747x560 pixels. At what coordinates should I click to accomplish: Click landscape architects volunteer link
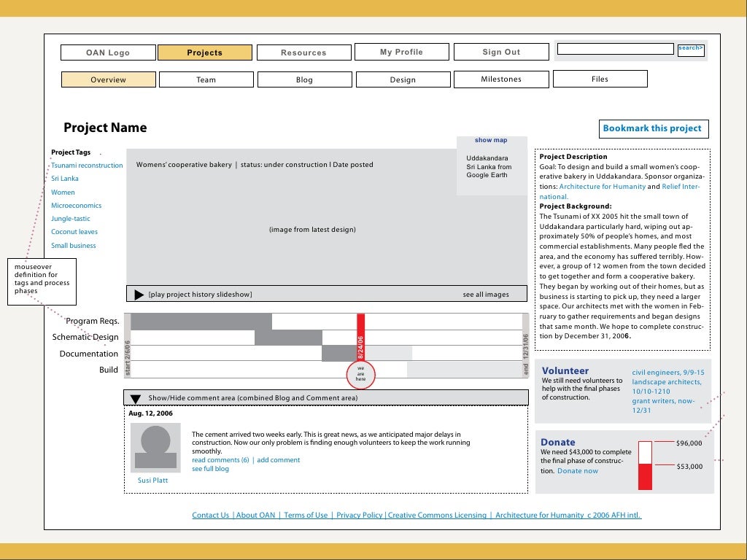pyautogui.click(x=667, y=386)
